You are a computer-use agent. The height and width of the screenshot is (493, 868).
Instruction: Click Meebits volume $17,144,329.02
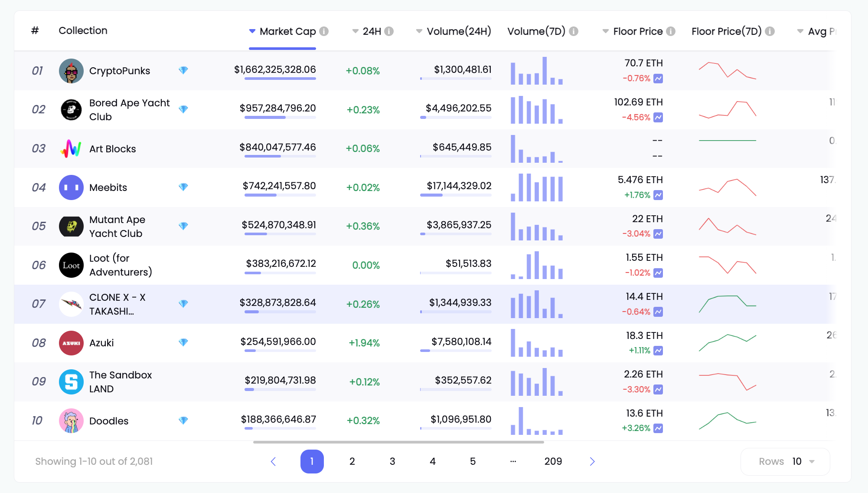pos(459,186)
